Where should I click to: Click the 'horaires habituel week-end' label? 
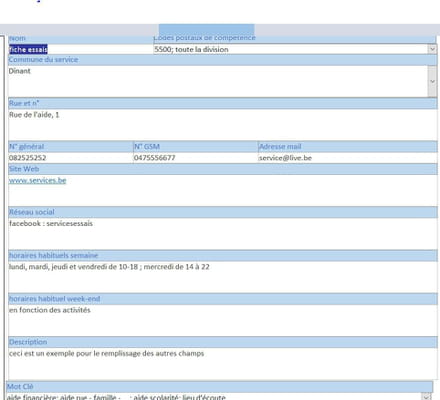coord(54,299)
